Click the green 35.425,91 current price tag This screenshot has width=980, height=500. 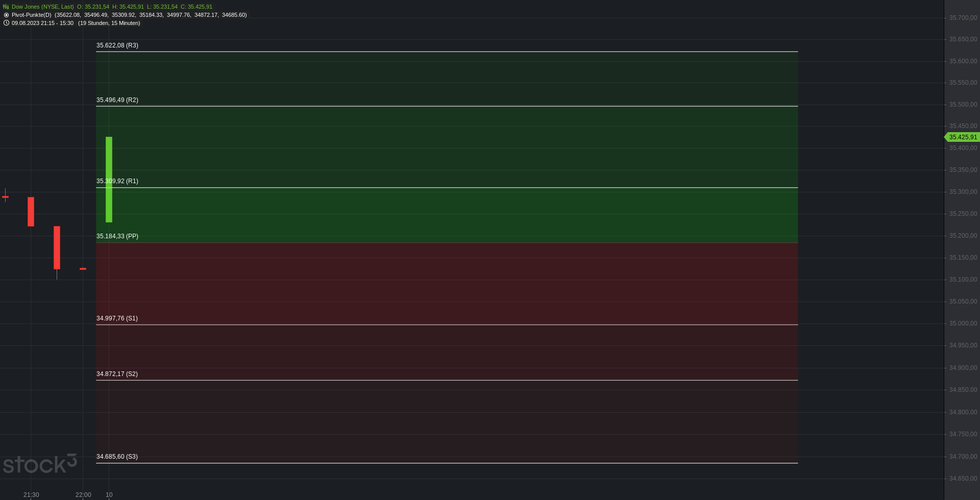[962, 137]
